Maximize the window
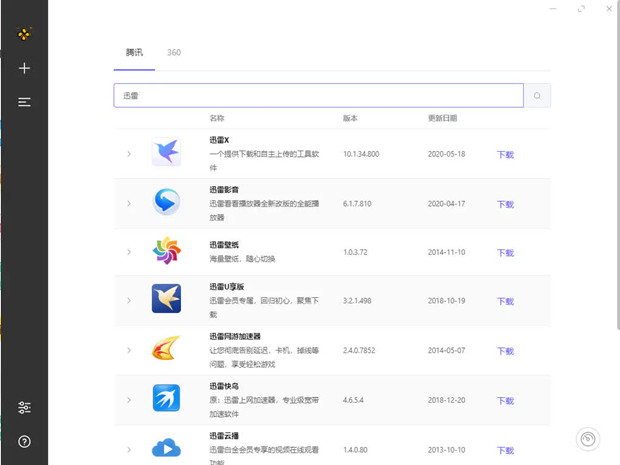Screen dimensions: 620x465 pyautogui.click(x=581, y=8)
